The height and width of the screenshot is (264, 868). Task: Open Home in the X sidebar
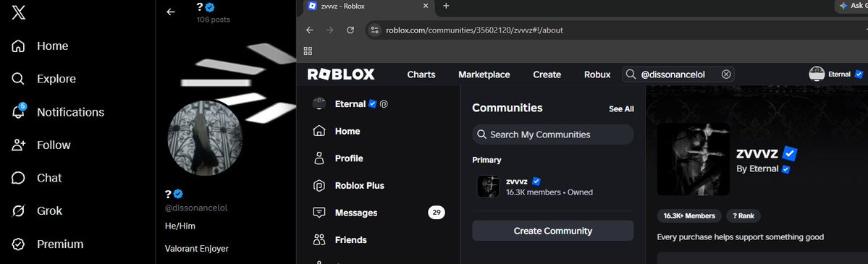(x=40, y=46)
